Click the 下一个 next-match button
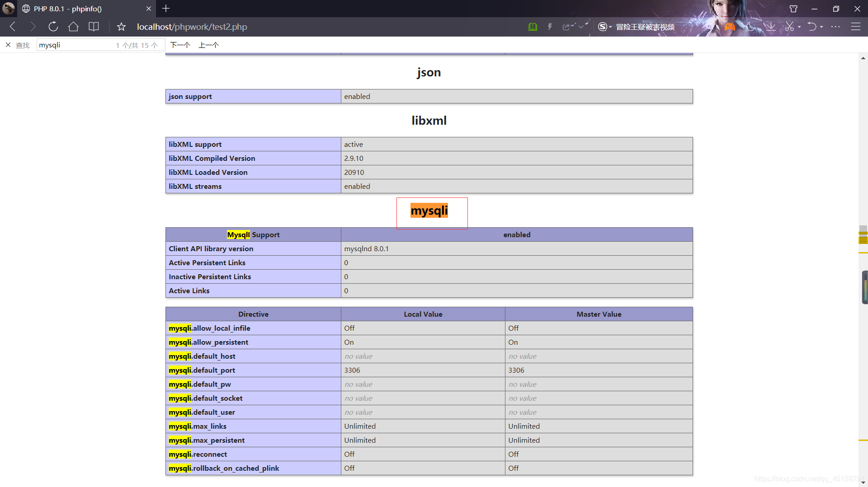 coord(179,45)
